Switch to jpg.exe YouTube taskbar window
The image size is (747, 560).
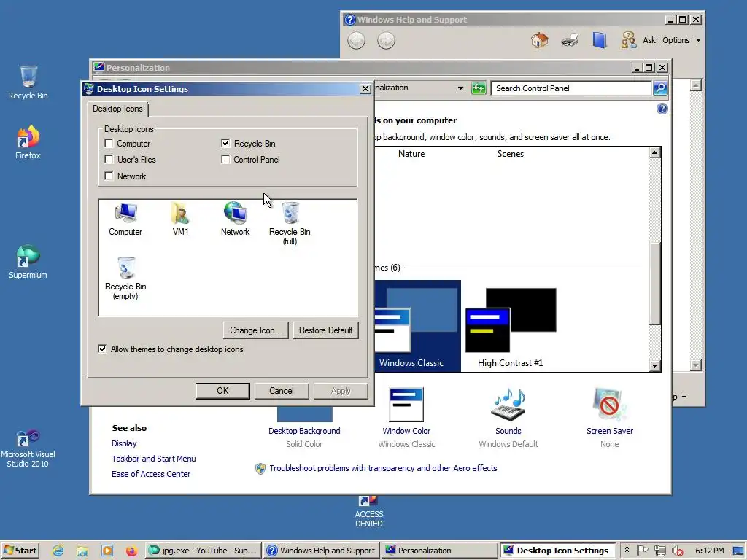[x=204, y=551]
